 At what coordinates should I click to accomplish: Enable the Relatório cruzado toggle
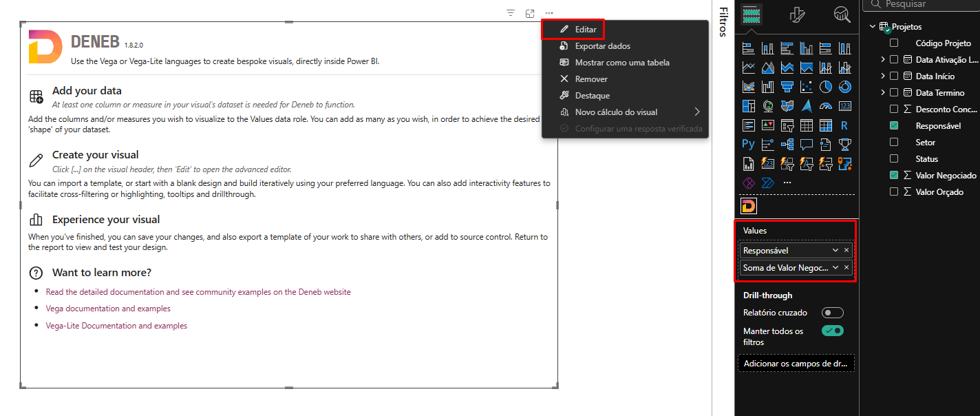[x=832, y=312]
